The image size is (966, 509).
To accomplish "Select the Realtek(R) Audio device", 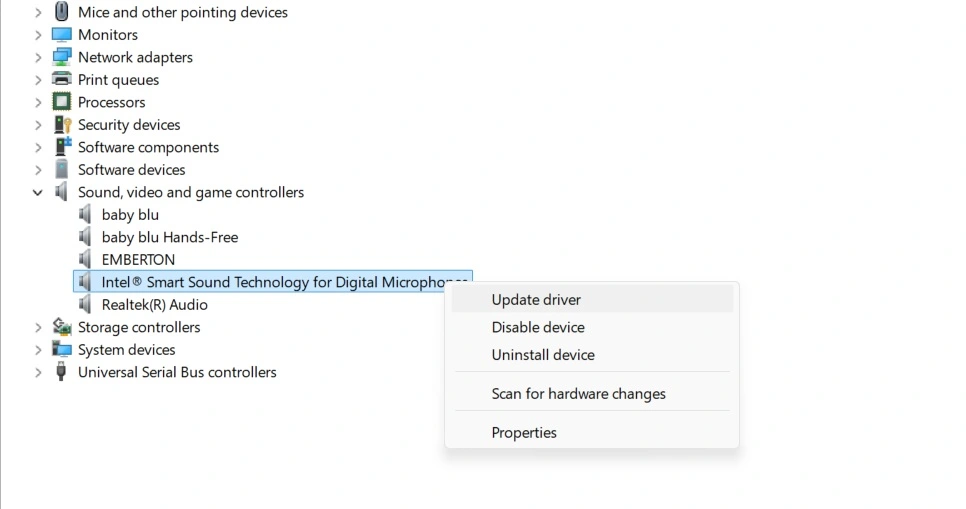I will point(154,304).
